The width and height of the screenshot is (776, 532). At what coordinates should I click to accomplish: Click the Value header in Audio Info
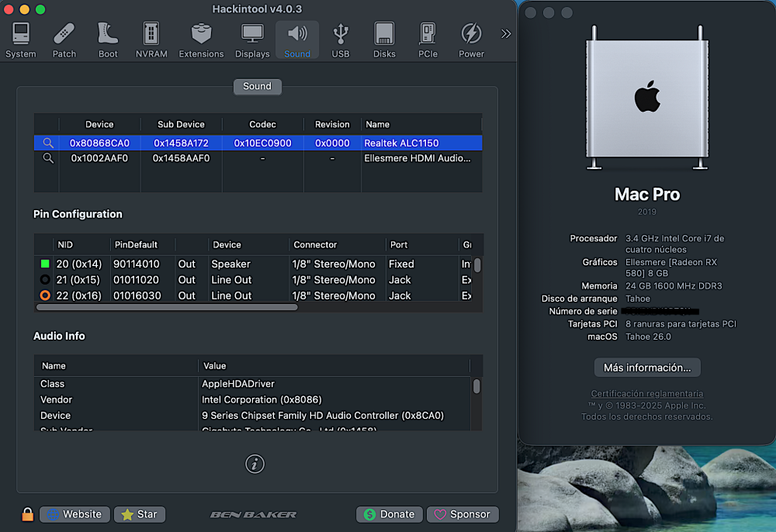pos(214,366)
